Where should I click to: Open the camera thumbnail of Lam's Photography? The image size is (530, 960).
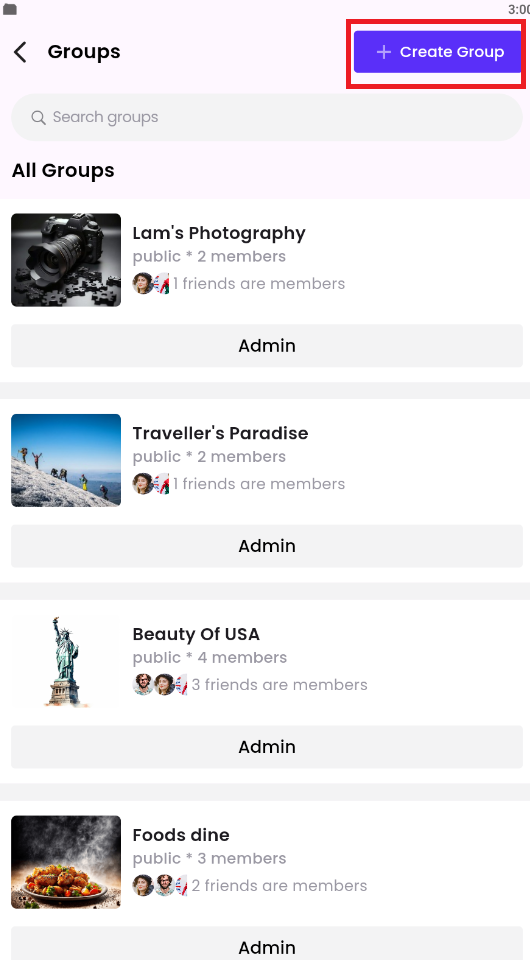(x=66, y=260)
